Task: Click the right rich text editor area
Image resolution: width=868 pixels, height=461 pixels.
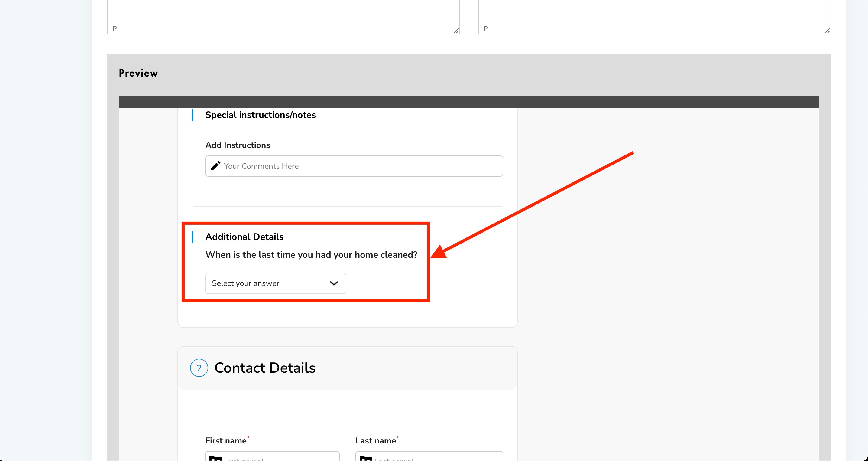Action: (x=654, y=11)
